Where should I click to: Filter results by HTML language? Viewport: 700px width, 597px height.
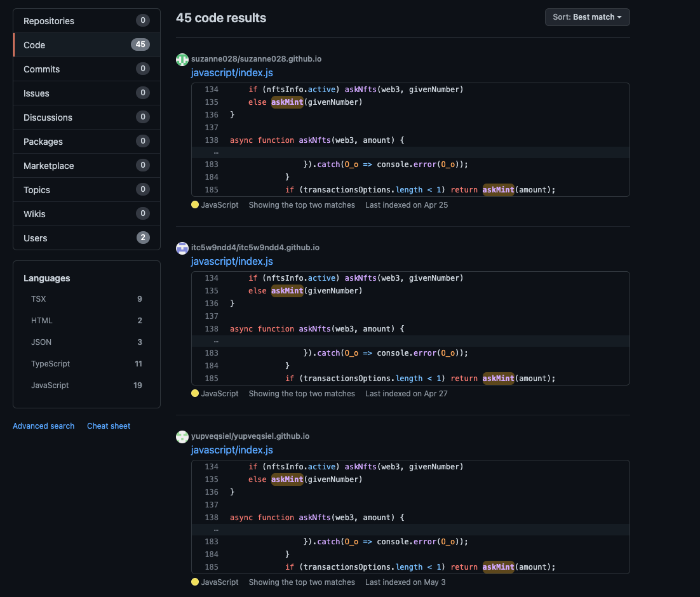pyautogui.click(x=86, y=320)
